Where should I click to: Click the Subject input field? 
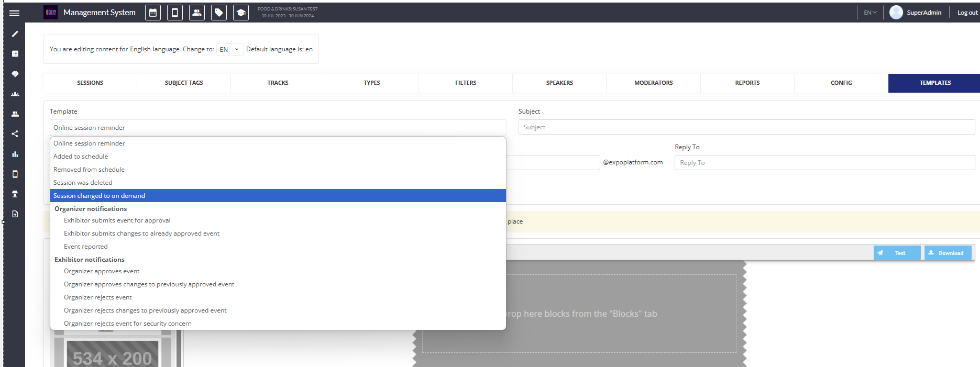click(746, 127)
